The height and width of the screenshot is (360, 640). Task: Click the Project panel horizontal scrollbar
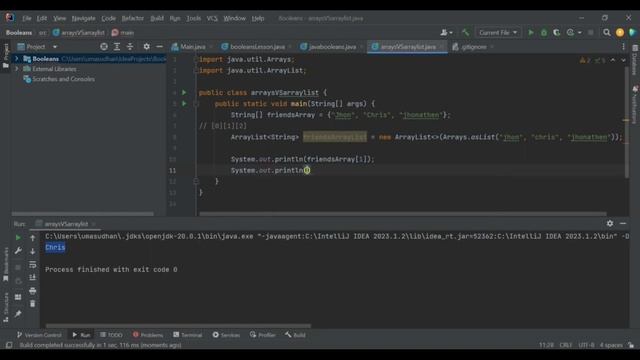[82, 213]
